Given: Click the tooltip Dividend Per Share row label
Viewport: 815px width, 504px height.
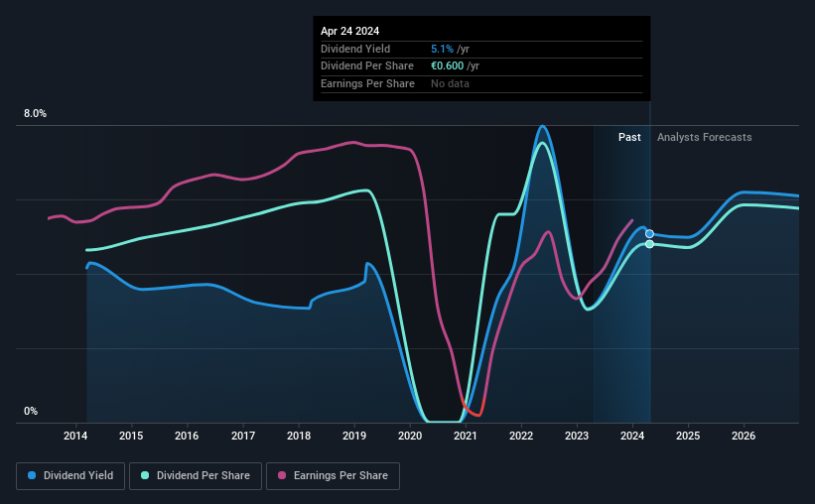Looking at the screenshot, I should pyautogui.click(x=367, y=66).
